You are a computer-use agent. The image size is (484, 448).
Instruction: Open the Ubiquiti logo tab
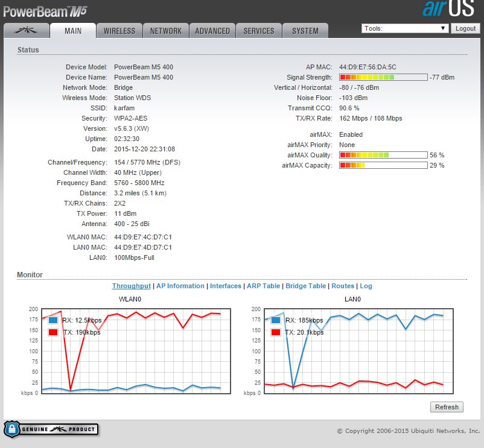(27, 31)
